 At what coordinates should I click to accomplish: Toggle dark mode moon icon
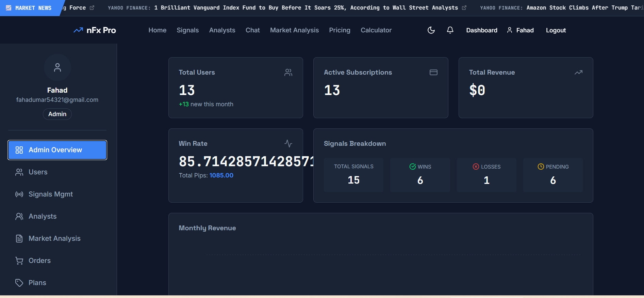pyautogui.click(x=431, y=30)
